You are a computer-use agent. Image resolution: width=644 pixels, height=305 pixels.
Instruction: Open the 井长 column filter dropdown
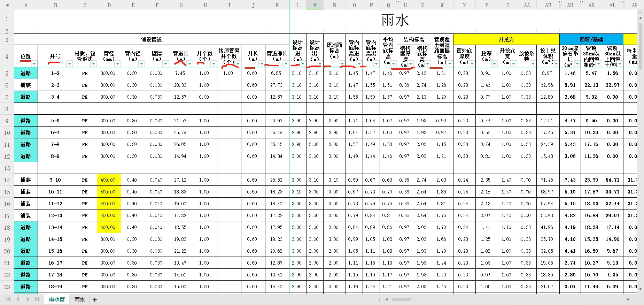click(262, 63)
